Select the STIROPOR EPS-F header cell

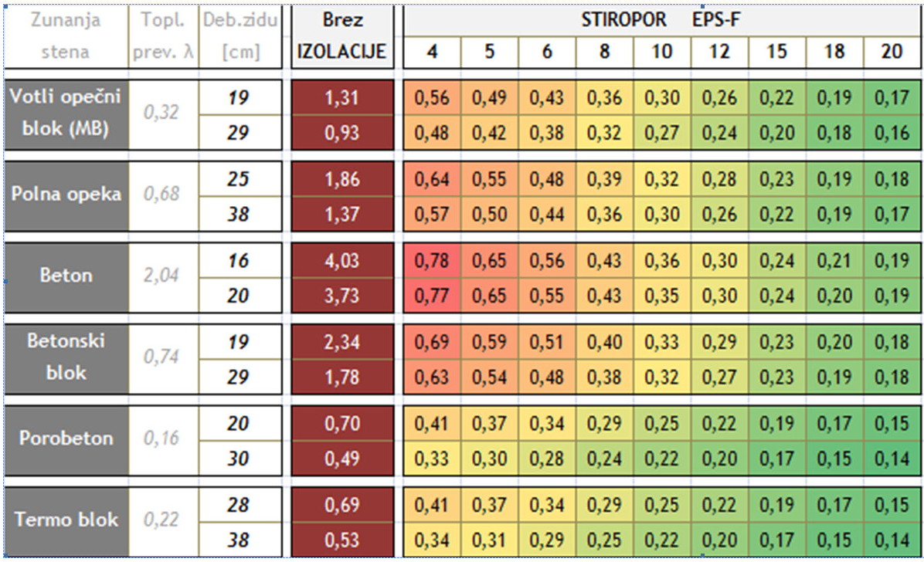pos(662,19)
